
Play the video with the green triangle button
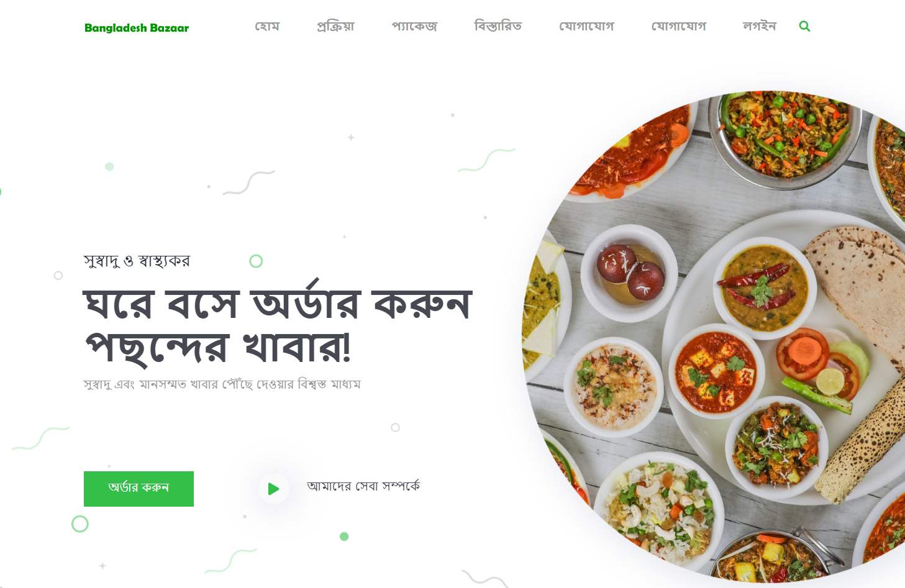(273, 489)
